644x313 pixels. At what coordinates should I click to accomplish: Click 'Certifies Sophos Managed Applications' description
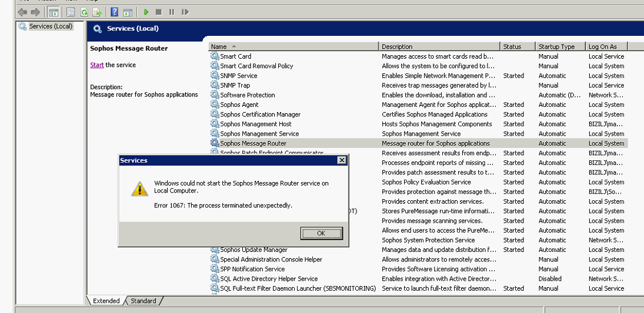click(x=435, y=115)
